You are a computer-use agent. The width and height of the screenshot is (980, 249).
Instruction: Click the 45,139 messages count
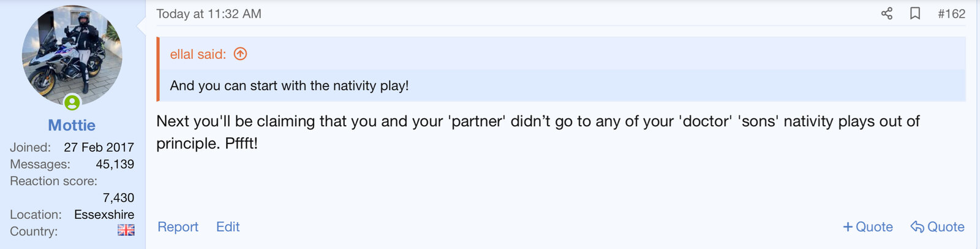115,164
